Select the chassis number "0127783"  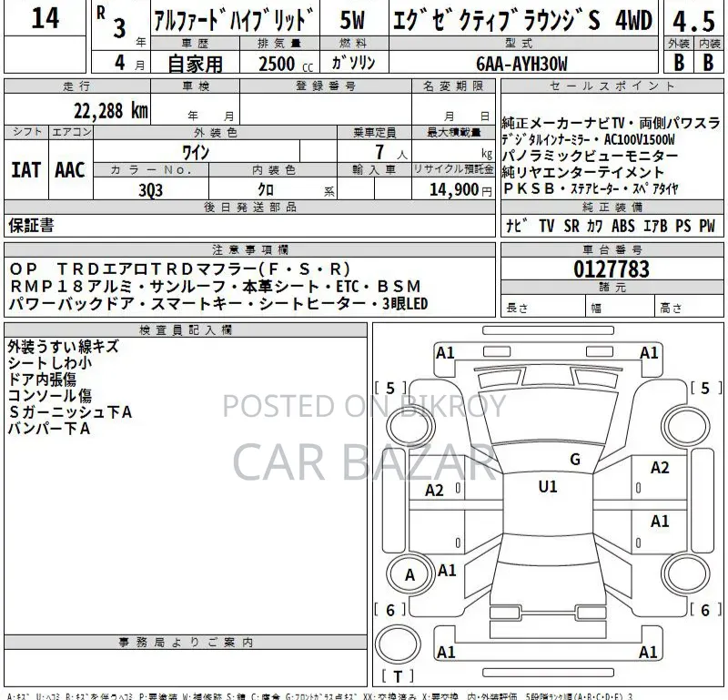coord(611,269)
